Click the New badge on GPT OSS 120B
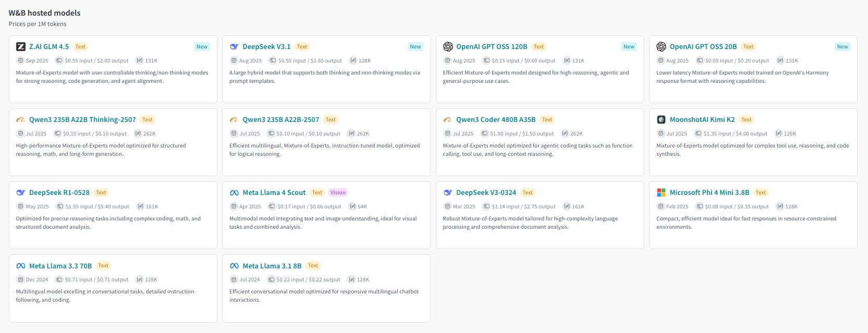Screen dimensions: 868x333 click(629, 46)
